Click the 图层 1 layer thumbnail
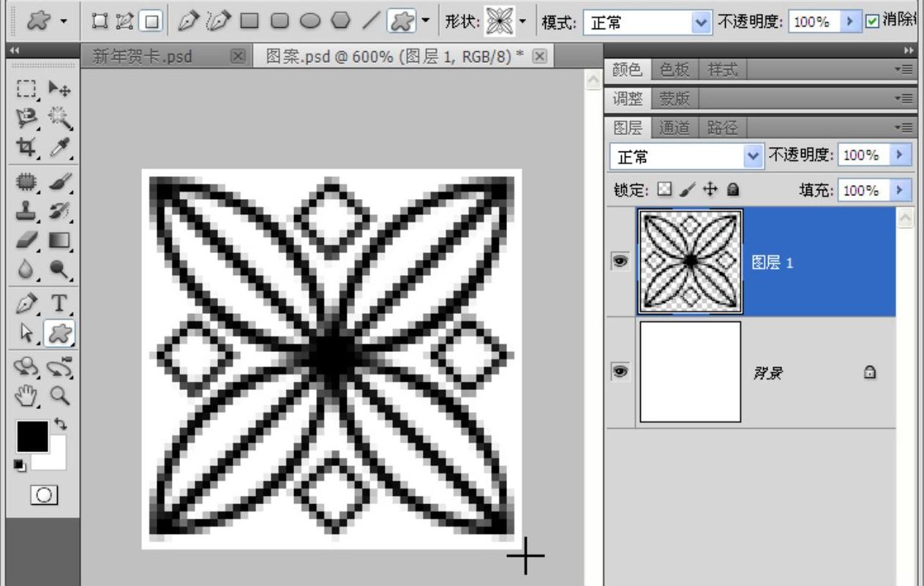The width and height of the screenshot is (924, 586). (690, 262)
